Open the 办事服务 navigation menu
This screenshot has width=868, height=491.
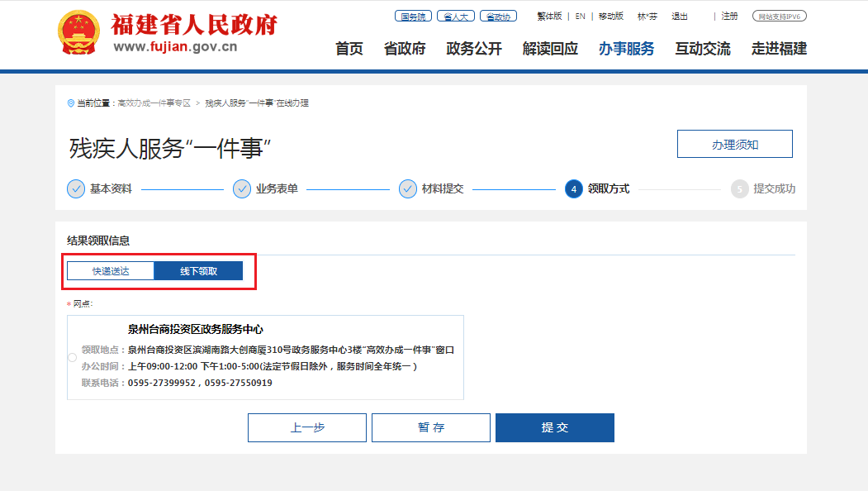coord(626,49)
